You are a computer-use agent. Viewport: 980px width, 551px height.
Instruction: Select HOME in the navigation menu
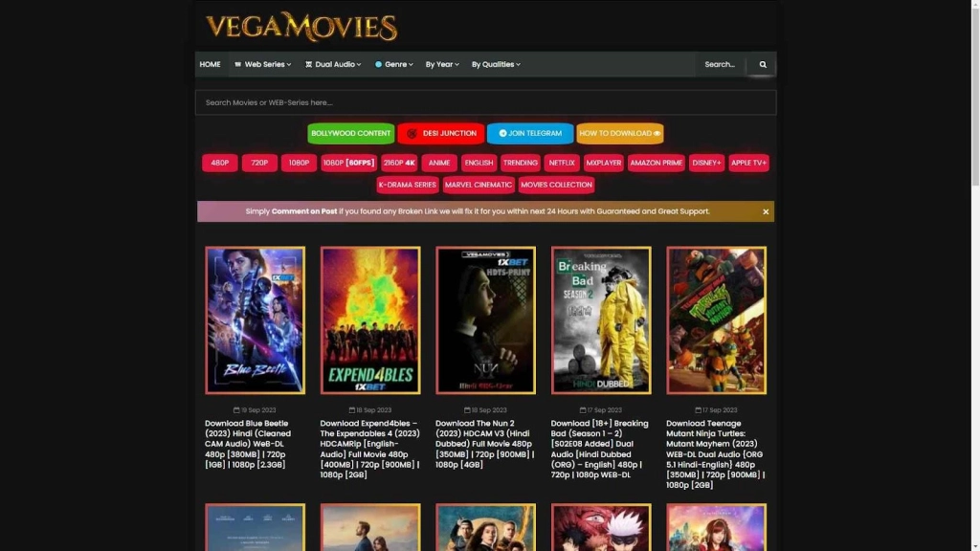[210, 64]
